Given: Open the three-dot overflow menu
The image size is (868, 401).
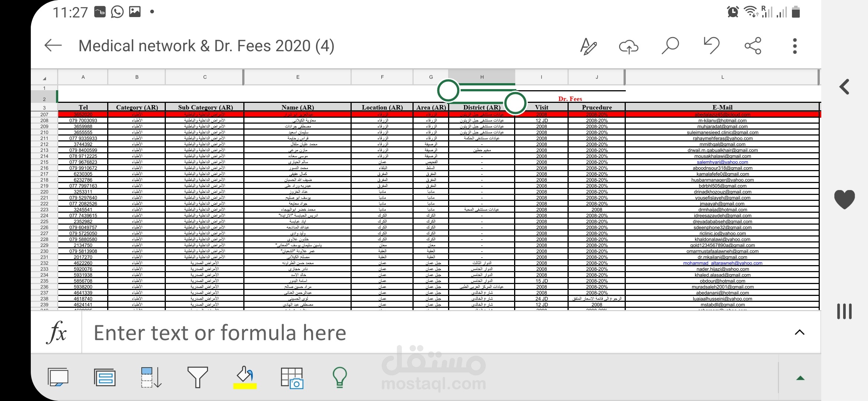Looking at the screenshot, I should (x=795, y=46).
